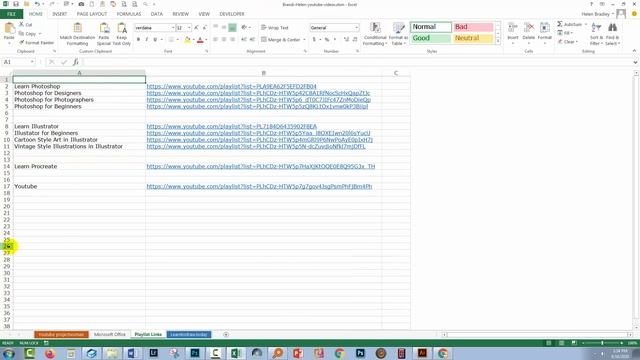Switch to the FORMULAS ribbon tab
Image resolution: width=640 pixels, height=360 pixels.
click(x=129, y=14)
